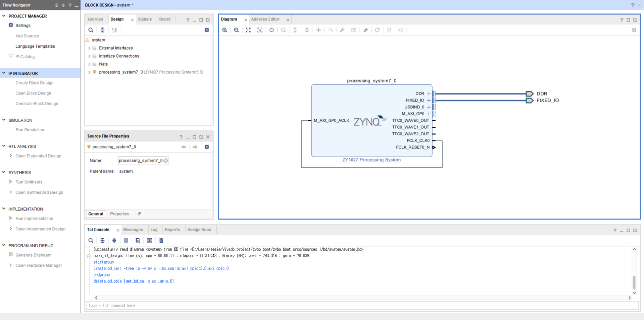Switch to the Board tab
Screen dimensions: 644x320
(x=165, y=19)
